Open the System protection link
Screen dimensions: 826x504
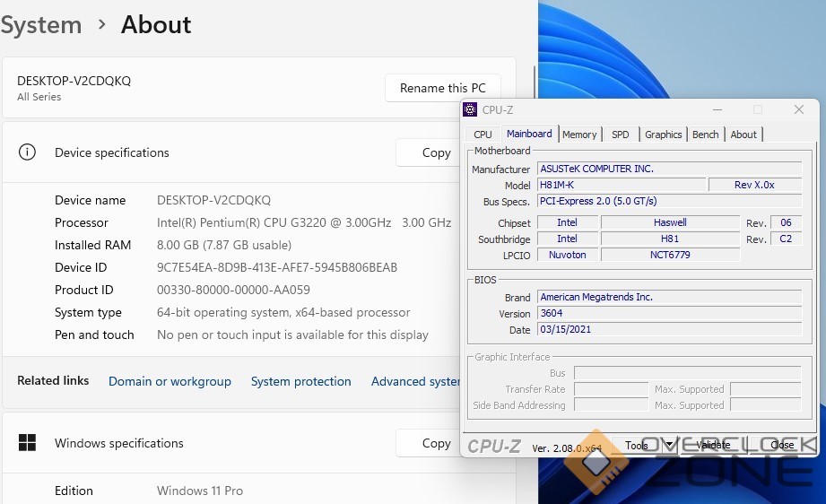click(300, 381)
